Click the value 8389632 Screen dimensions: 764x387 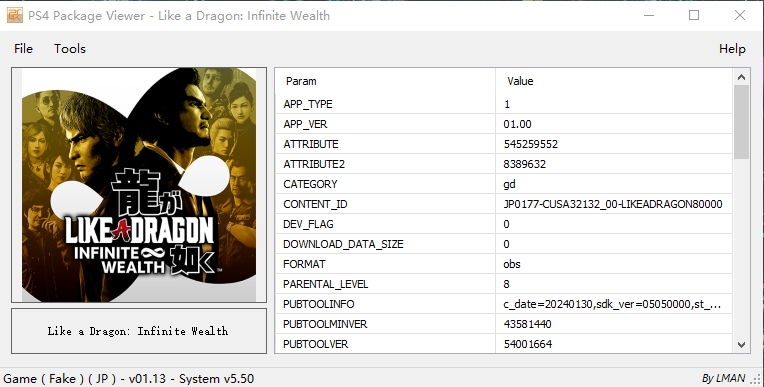coord(525,164)
